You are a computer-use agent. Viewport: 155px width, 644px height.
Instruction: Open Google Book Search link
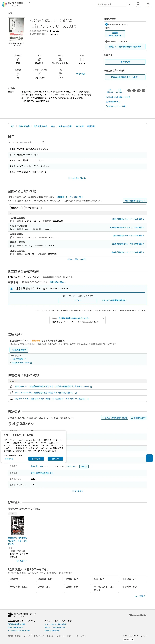tap(22, 363)
